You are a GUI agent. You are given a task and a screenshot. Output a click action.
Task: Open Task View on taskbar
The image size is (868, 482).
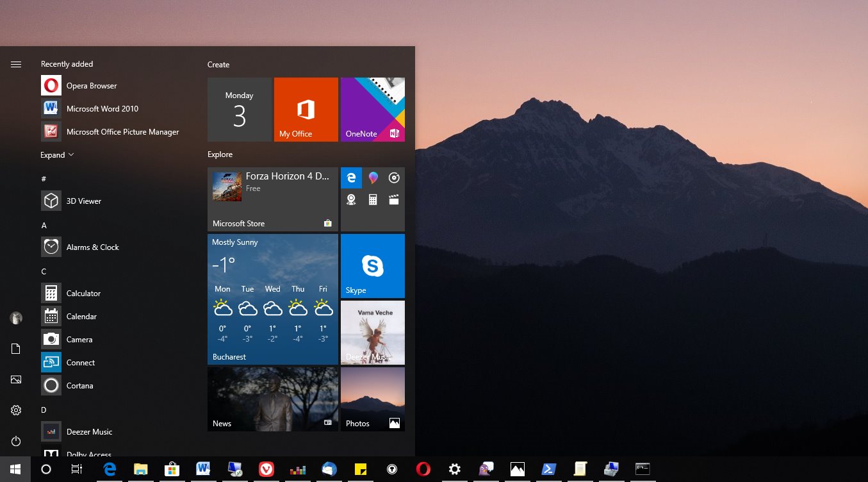pos(77,469)
